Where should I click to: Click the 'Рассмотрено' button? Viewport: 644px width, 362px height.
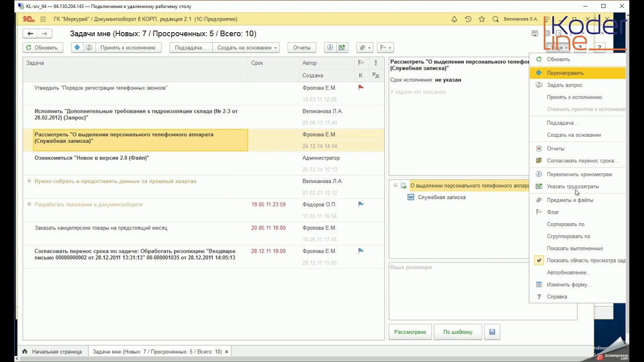[x=410, y=332]
